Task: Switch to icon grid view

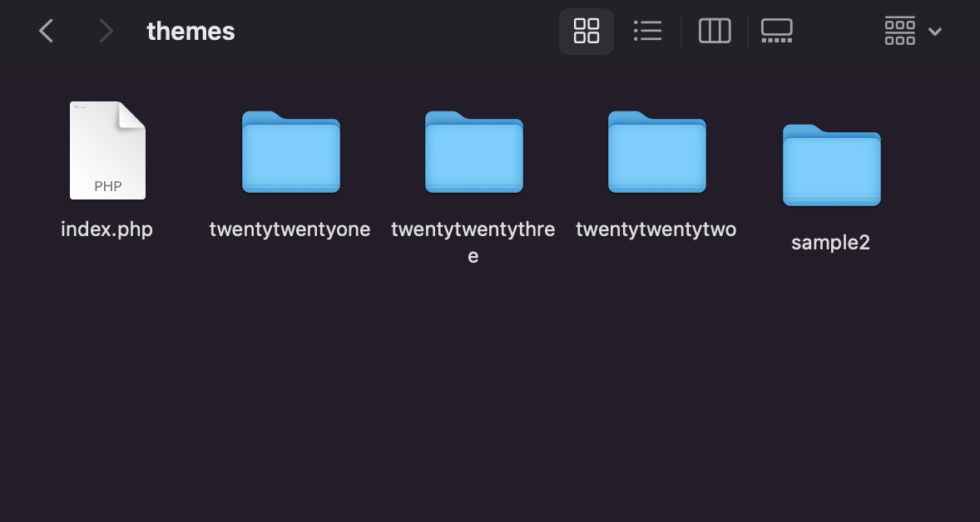Action: (587, 31)
